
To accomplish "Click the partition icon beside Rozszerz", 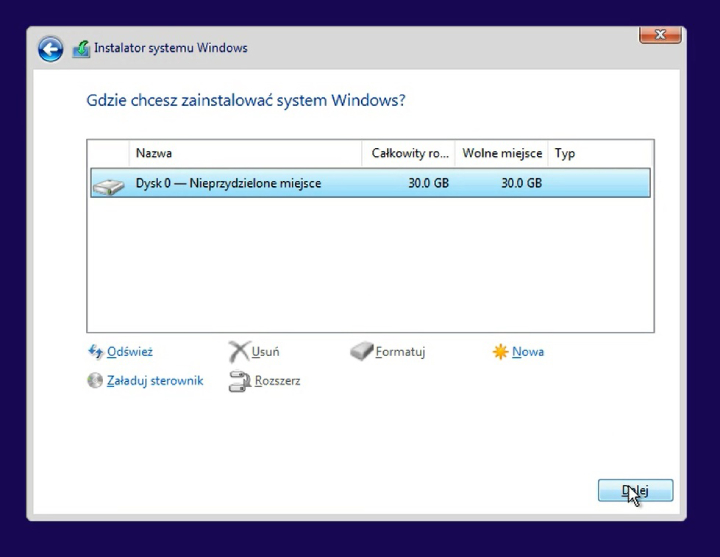I will click(x=239, y=381).
